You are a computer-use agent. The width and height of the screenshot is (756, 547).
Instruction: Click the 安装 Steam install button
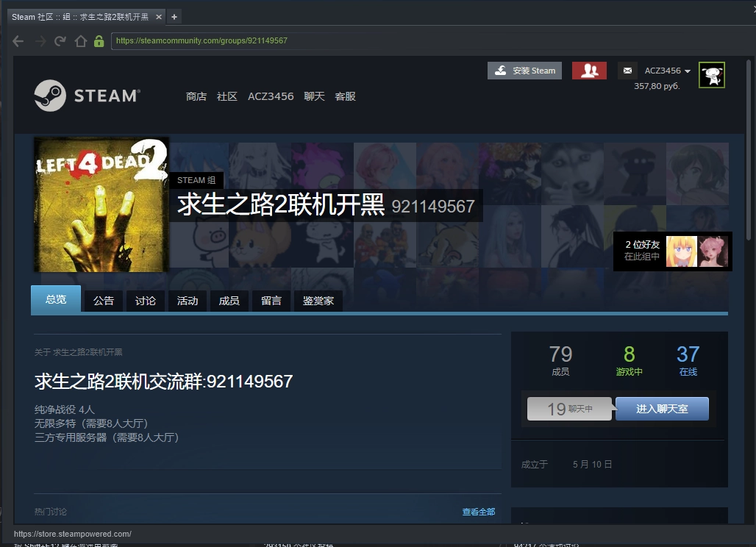pyautogui.click(x=524, y=71)
